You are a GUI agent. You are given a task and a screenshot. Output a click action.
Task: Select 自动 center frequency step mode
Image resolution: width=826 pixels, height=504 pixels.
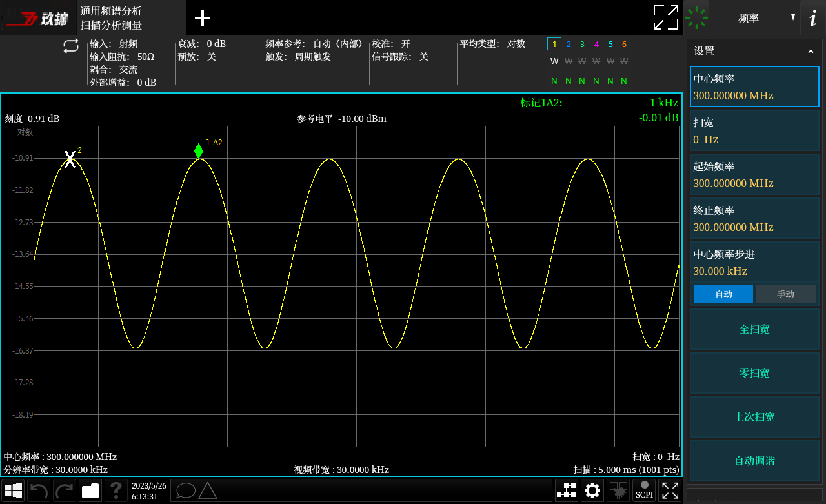point(723,294)
